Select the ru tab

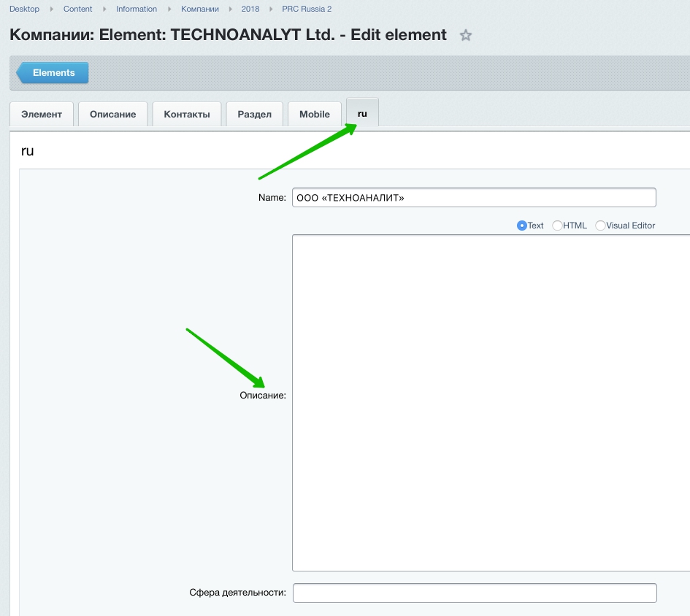click(x=362, y=114)
